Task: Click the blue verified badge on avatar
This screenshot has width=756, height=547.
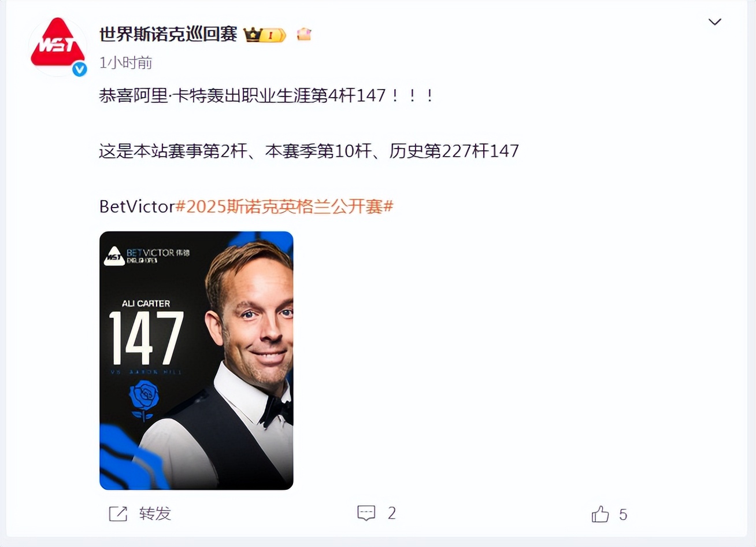Action: pyautogui.click(x=79, y=69)
